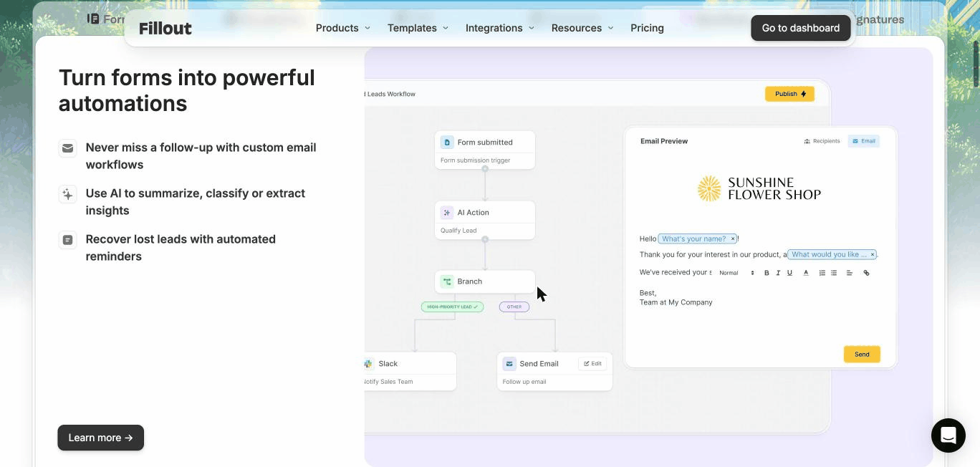This screenshot has height=467, width=980.
Task: Expand the chevron next to Templates
Action: point(446,28)
